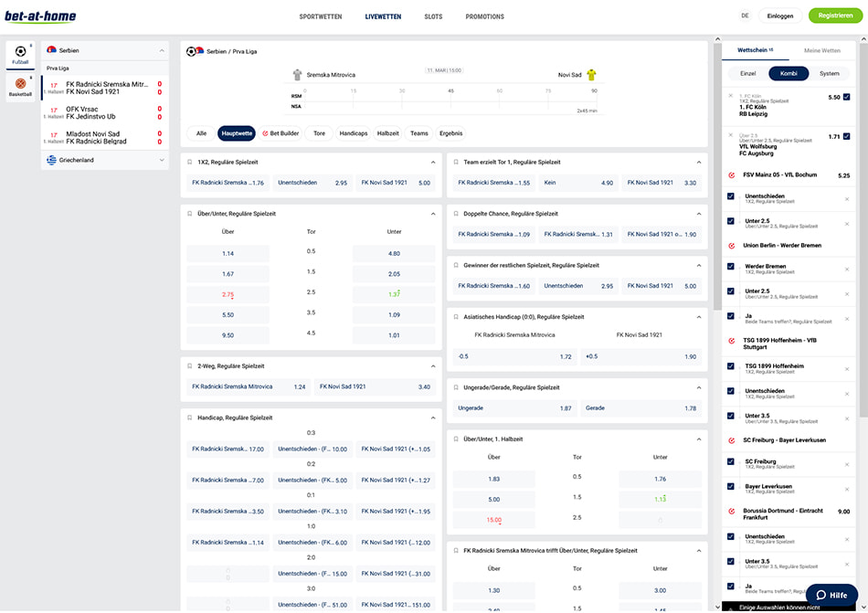The height and width of the screenshot is (613, 868).
Task: Click the main page vertical scrollbar
Action: coord(717,177)
